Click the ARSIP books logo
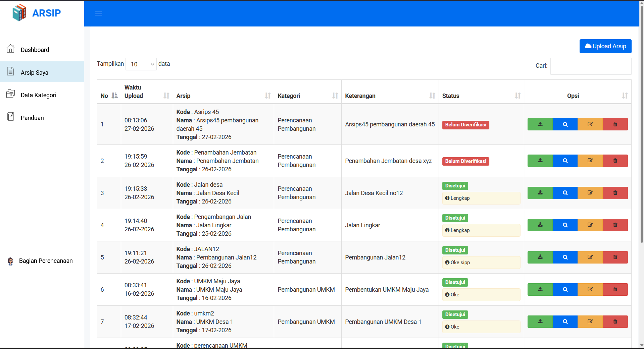The width and height of the screenshot is (644, 349). click(19, 13)
